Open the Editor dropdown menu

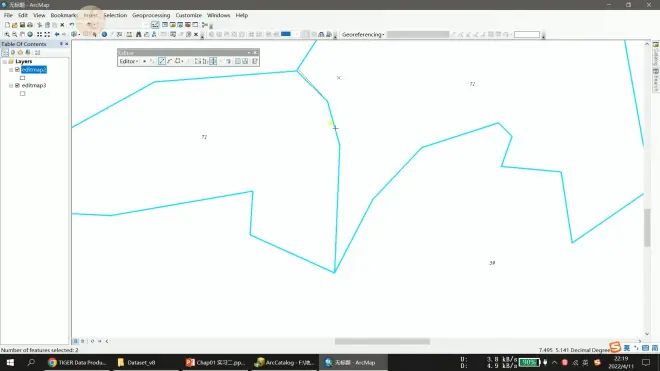(129, 61)
